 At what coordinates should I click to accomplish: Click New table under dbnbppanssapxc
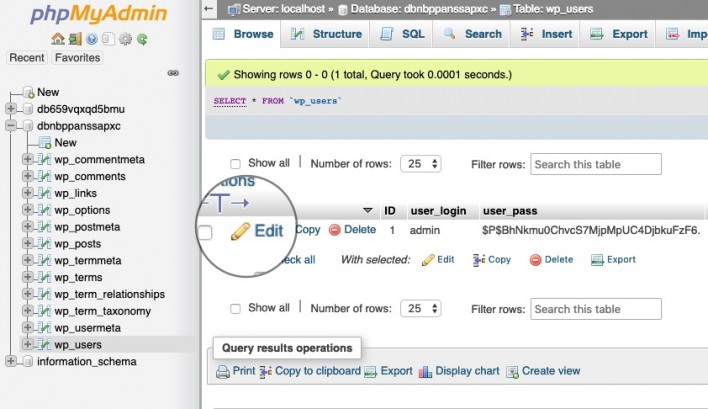click(65, 143)
